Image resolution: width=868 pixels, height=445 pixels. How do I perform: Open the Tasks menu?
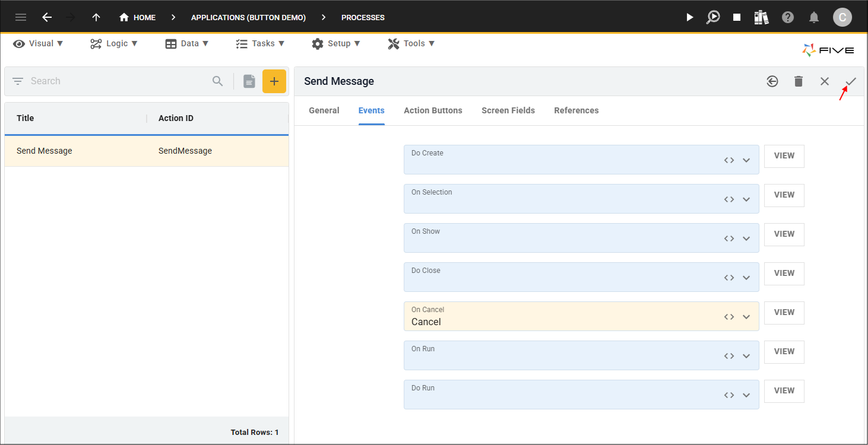260,43
